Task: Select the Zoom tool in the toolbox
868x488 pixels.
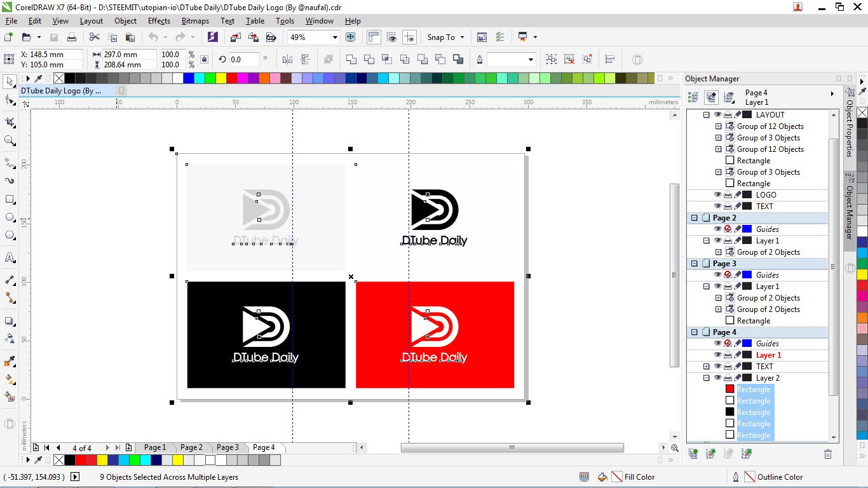Action: click(10, 140)
